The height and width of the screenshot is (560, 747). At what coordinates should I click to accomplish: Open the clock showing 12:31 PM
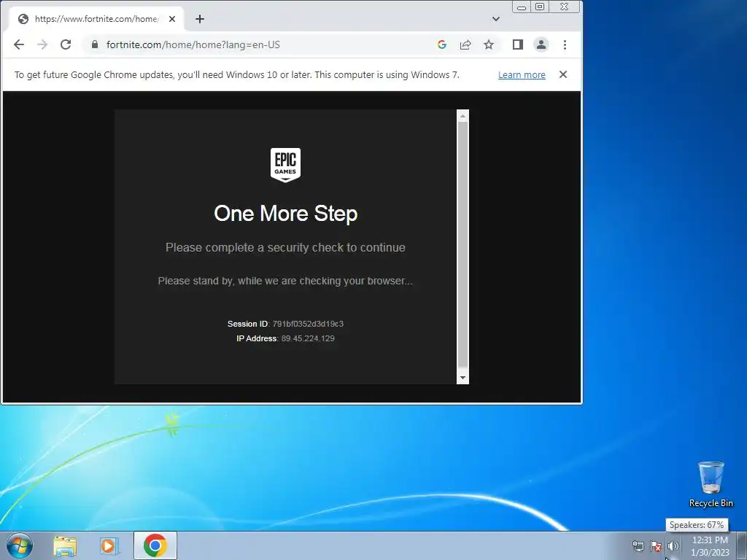point(710,546)
